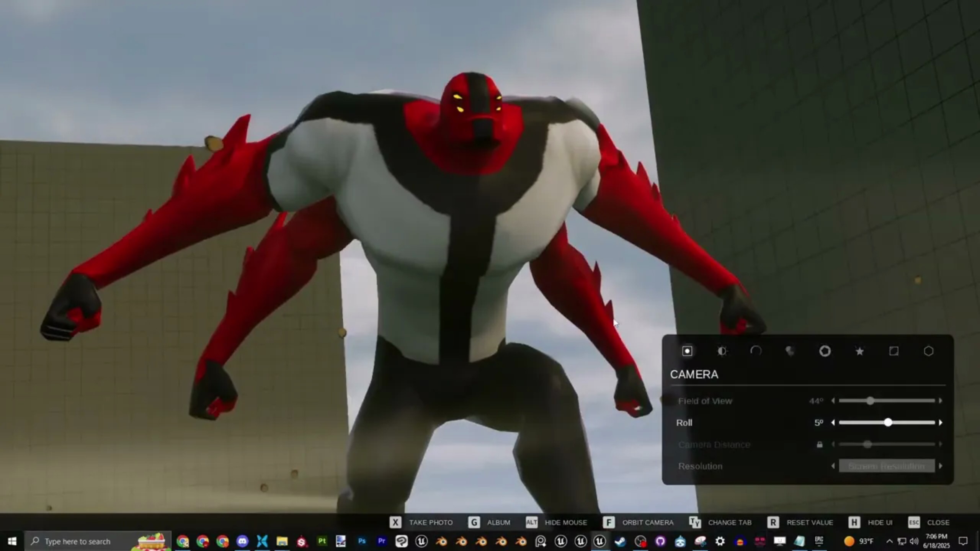This screenshot has height=551, width=980.
Task: Select next Resolution option with right arrow
Action: click(x=941, y=466)
